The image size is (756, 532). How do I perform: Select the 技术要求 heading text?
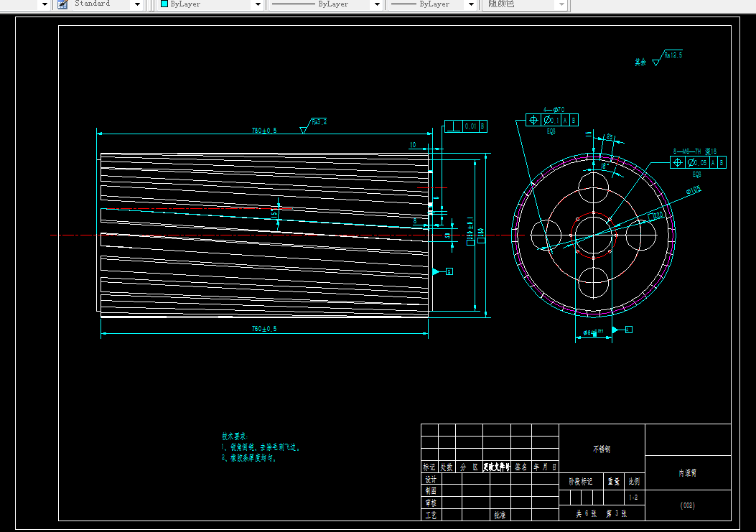[x=234, y=436]
